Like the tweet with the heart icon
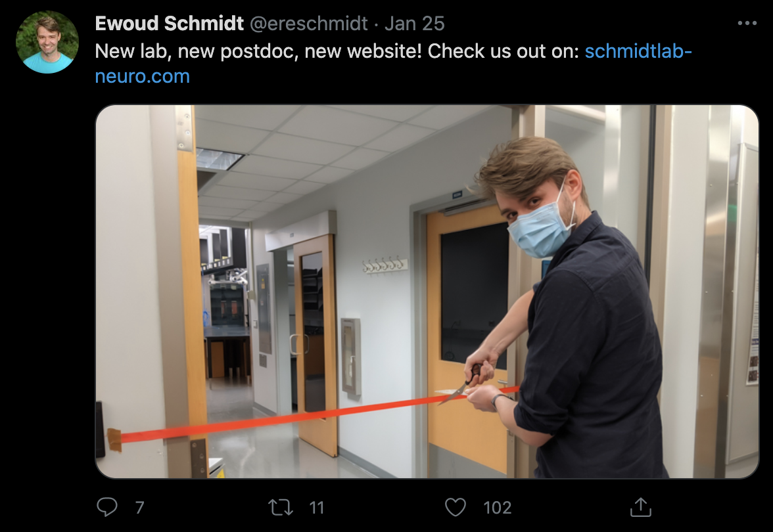 [455, 507]
